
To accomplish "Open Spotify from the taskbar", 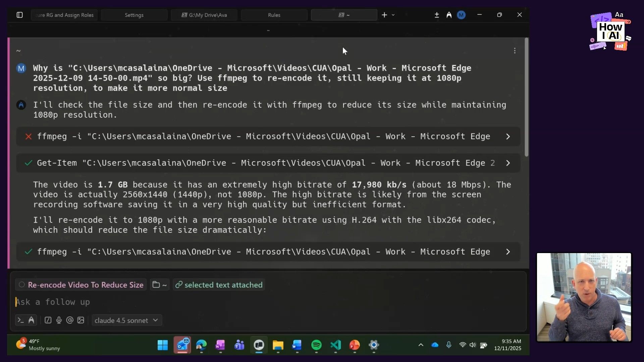I will pyautogui.click(x=316, y=345).
